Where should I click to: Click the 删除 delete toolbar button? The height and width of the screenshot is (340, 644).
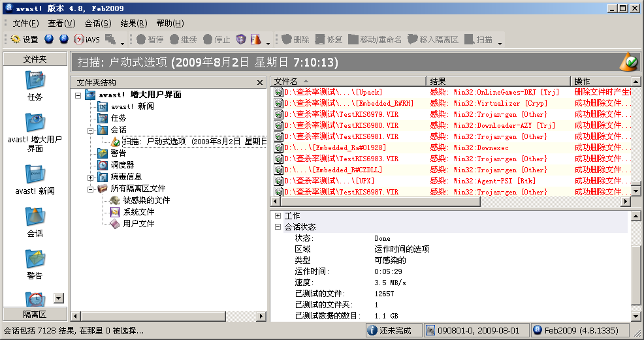[296, 39]
